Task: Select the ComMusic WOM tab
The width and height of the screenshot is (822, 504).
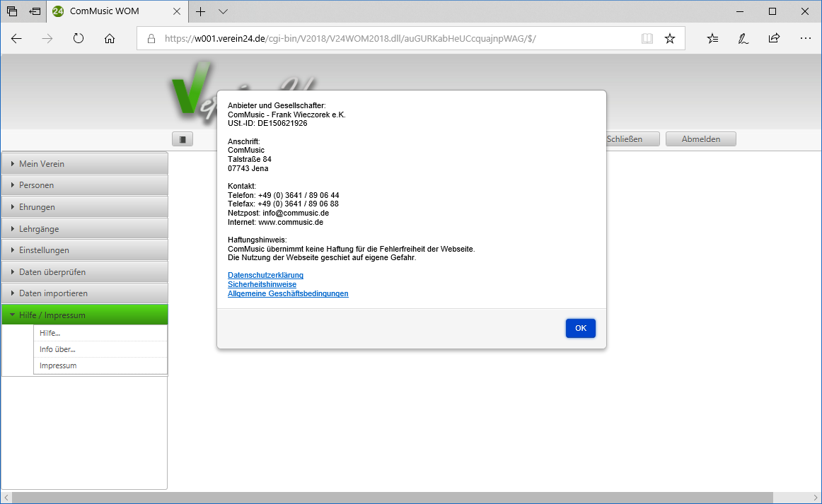Action: click(x=117, y=11)
